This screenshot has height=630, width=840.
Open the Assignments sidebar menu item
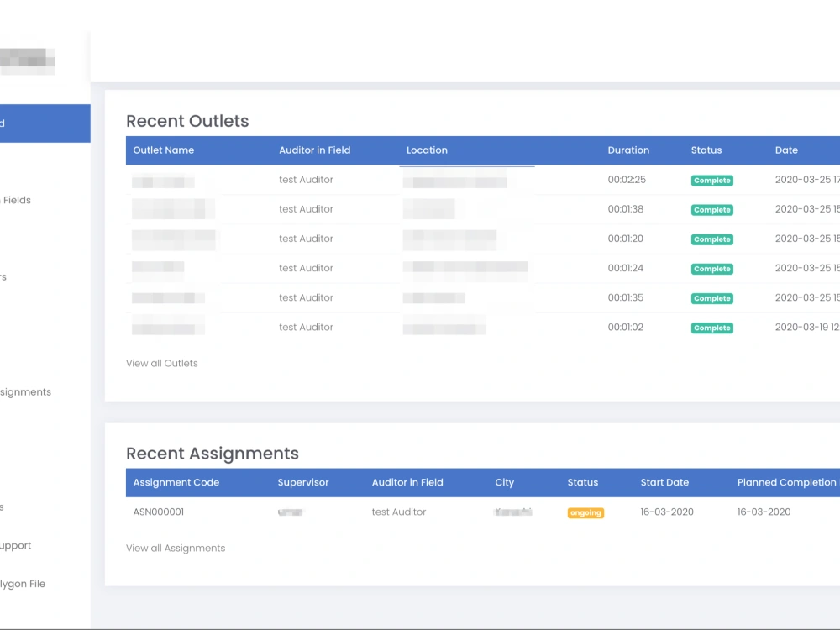(x=25, y=392)
